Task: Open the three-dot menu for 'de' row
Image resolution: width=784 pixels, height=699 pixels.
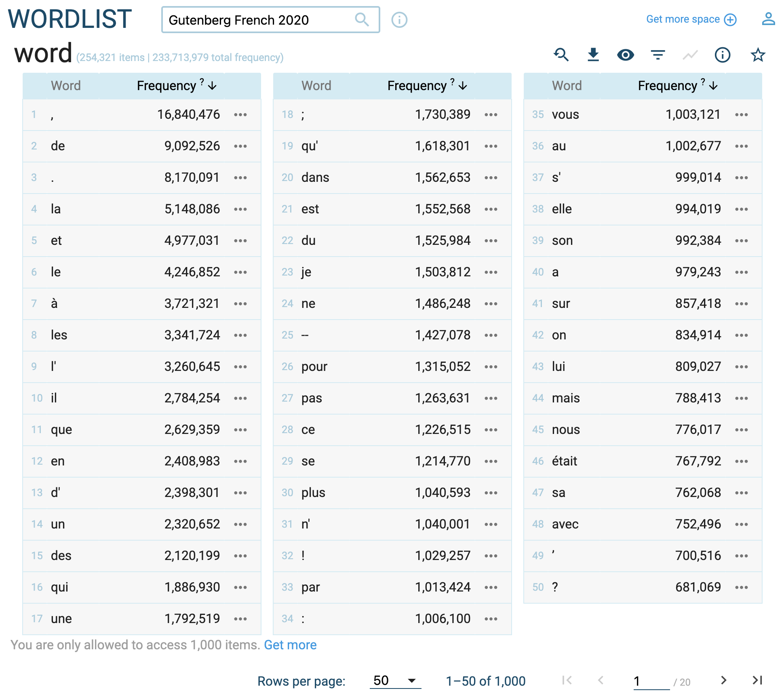Action: [240, 146]
